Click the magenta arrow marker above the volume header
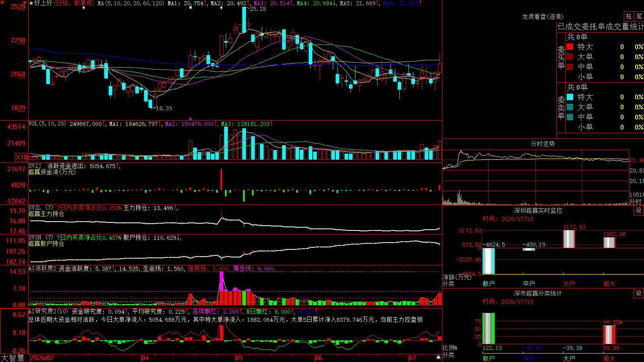Screen dimensions: 644x362 [190, 119]
